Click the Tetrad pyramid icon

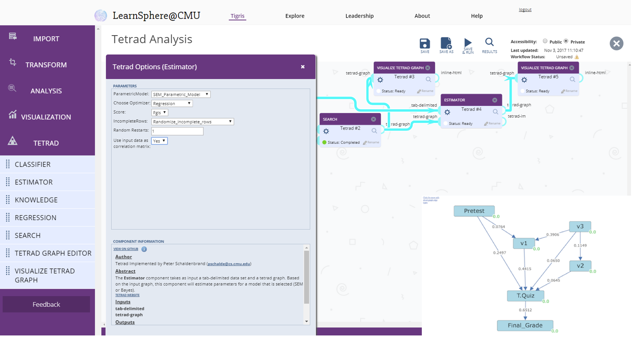13,141
